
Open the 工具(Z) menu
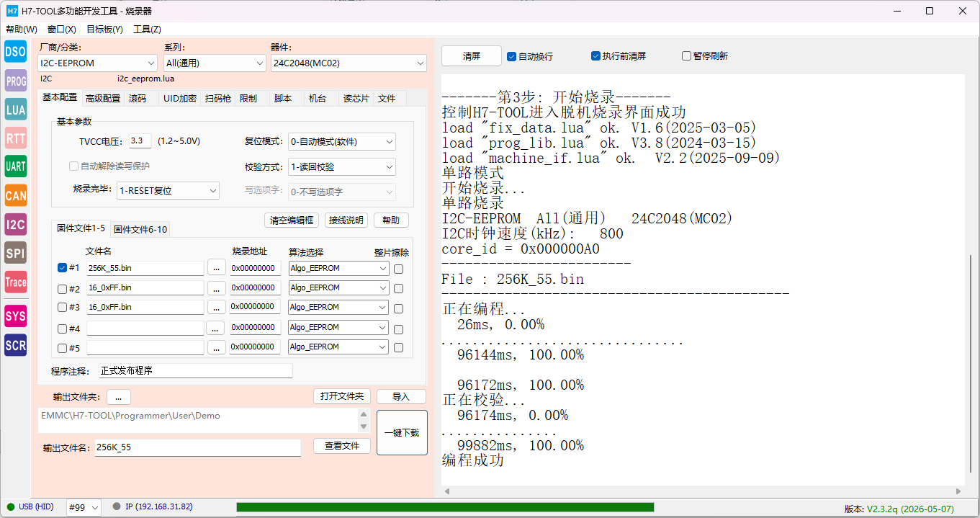[x=147, y=30]
